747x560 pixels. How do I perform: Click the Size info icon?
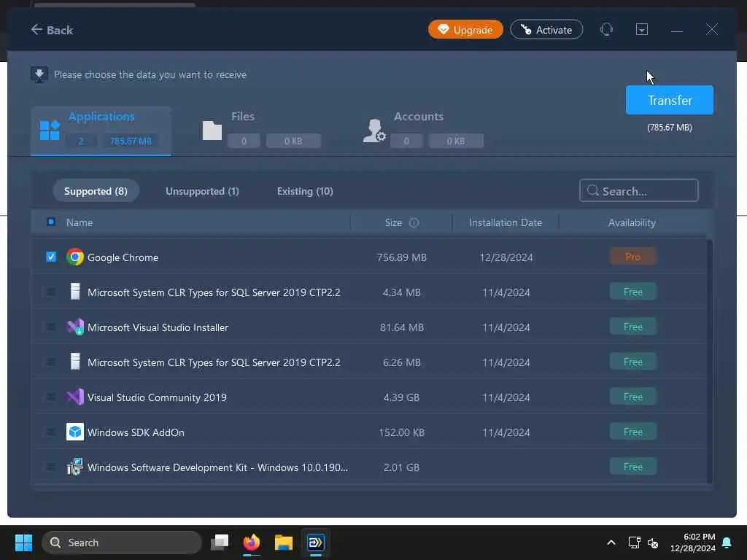pos(414,222)
